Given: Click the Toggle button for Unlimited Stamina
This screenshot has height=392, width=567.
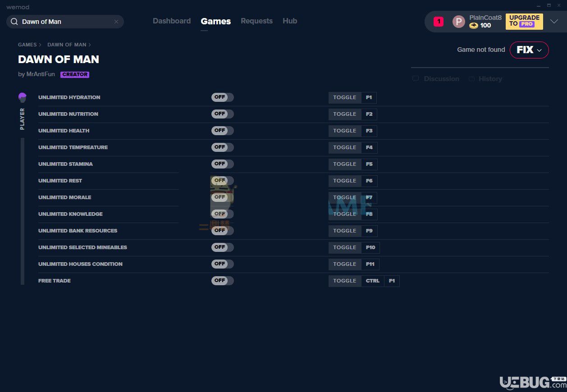Looking at the screenshot, I should pos(345,164).
